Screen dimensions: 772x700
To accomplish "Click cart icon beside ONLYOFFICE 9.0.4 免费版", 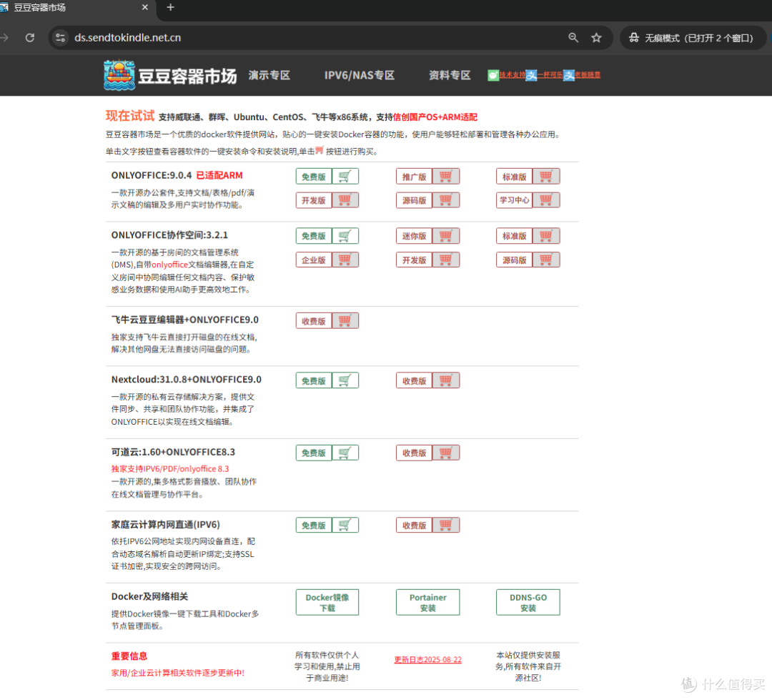I will (345, 177).
